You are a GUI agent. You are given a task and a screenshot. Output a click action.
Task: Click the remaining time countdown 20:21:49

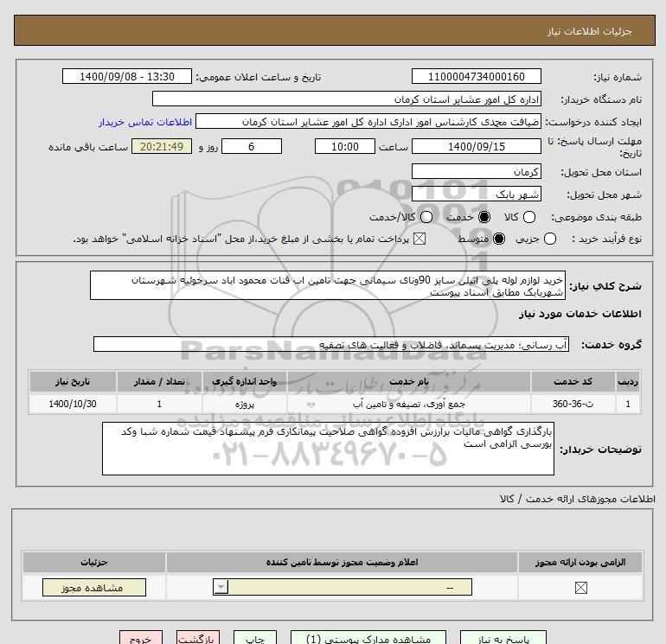[162, 146]
